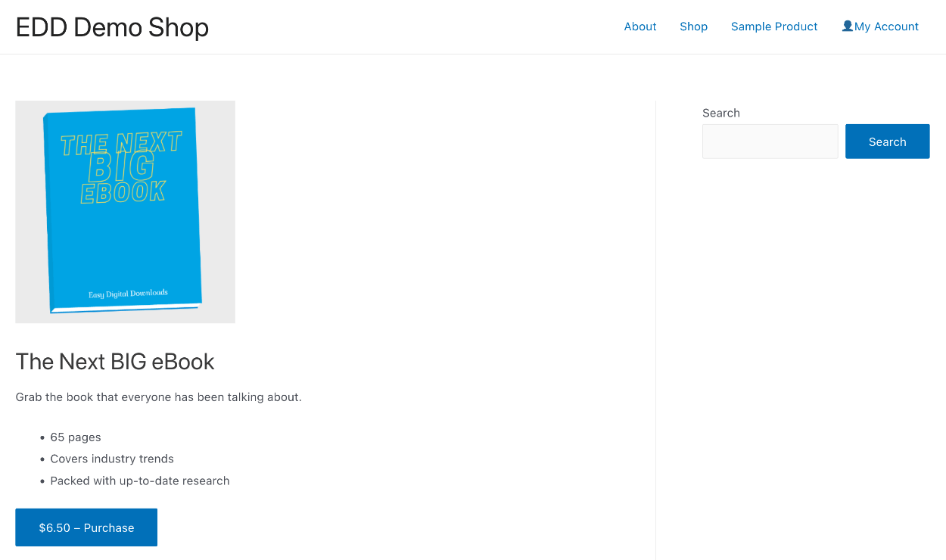The width and height of the screenshot is (946, 560).
Task: Click the Packed with up-to-date research bullet
Action: [x=139, y=481]
